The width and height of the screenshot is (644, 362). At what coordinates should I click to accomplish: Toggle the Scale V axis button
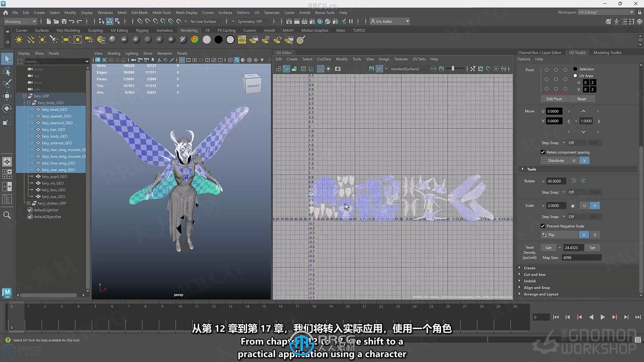coord(595,205)
